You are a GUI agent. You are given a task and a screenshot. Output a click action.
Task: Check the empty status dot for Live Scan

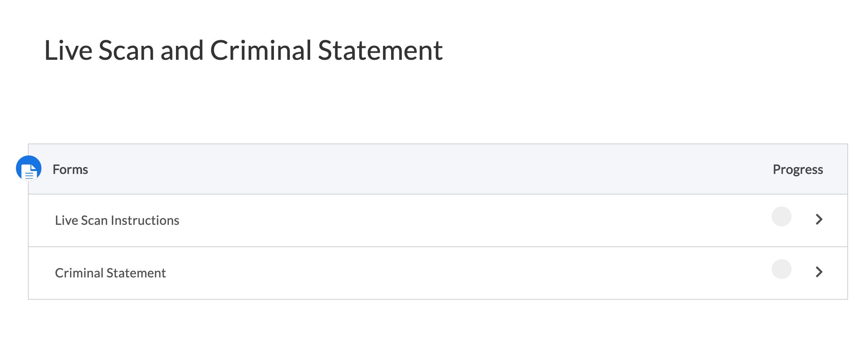coord(781,216)
